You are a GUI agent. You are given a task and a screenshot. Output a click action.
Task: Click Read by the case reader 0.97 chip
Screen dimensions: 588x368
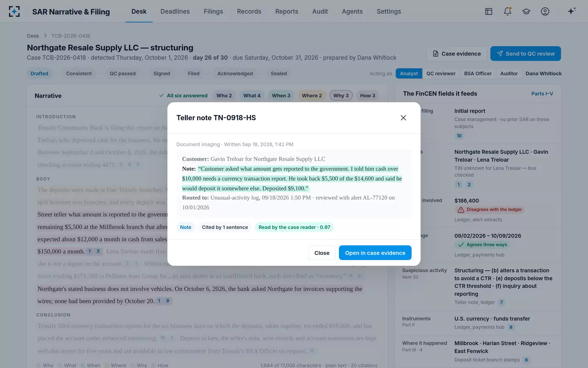(x=294, y=227)
